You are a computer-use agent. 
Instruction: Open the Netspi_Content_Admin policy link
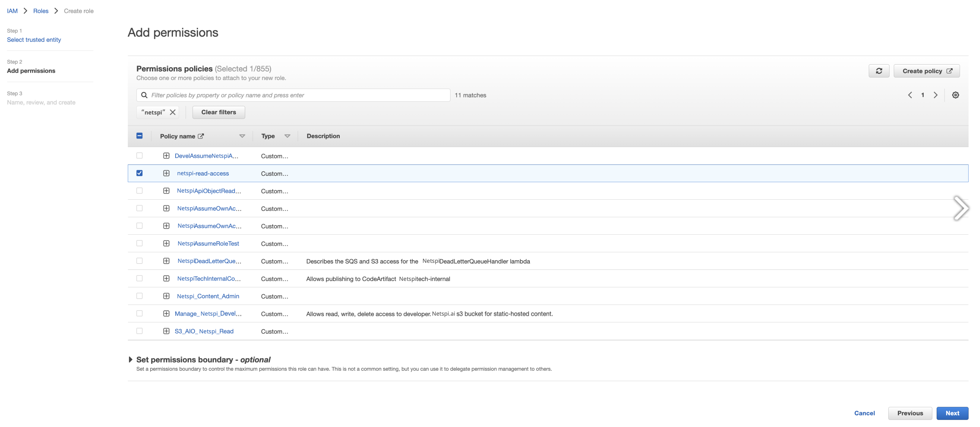click(208, 296)
